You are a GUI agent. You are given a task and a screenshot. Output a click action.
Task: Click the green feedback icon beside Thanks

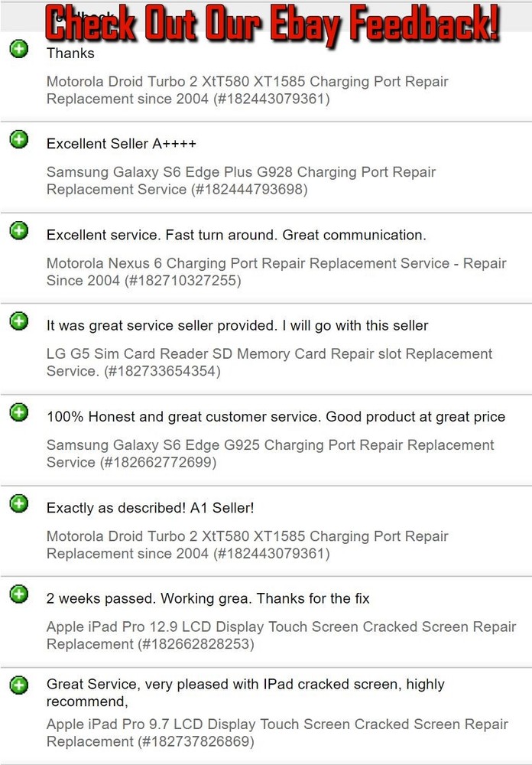coord(18,48)
